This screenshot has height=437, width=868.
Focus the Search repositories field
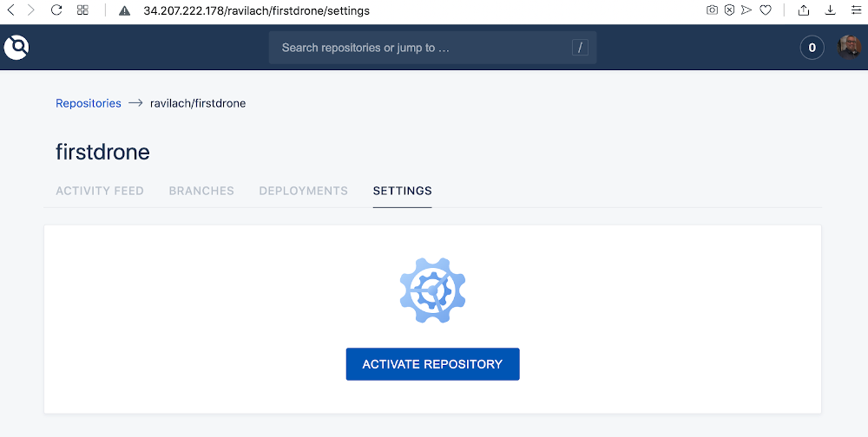pos(432,48)
